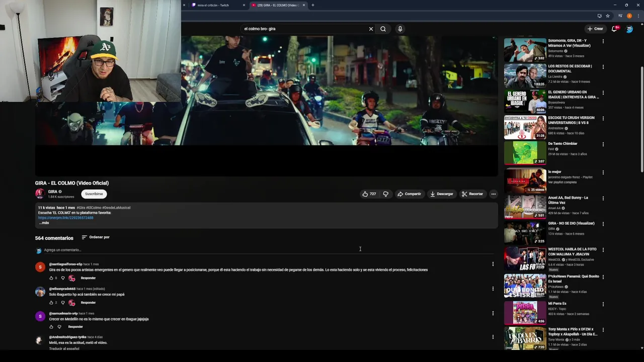Screen dimensions: 644x362
Task: Open options menu for @wilsonprado665 comment
Action: pyautogui.click(x=493, y=289)
